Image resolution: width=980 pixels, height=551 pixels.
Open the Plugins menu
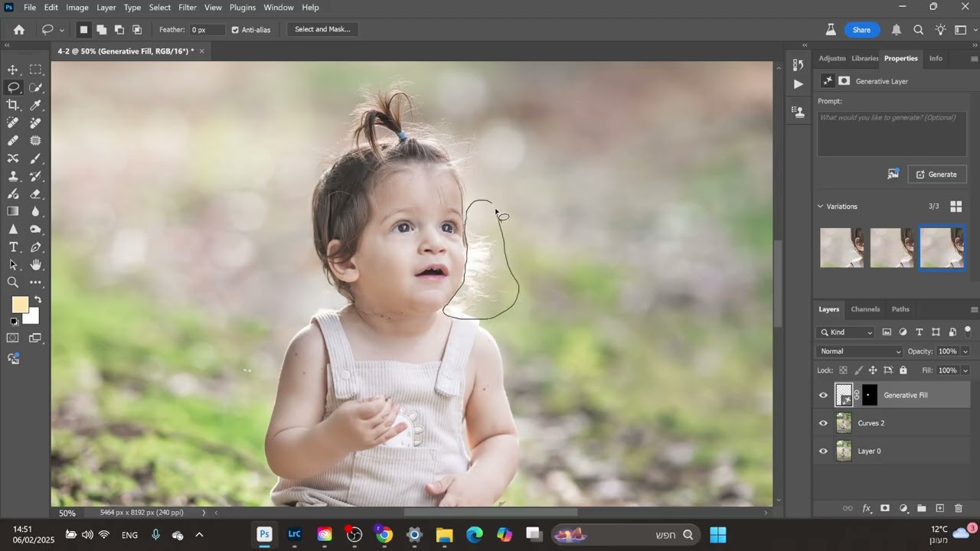coord(243,8)
